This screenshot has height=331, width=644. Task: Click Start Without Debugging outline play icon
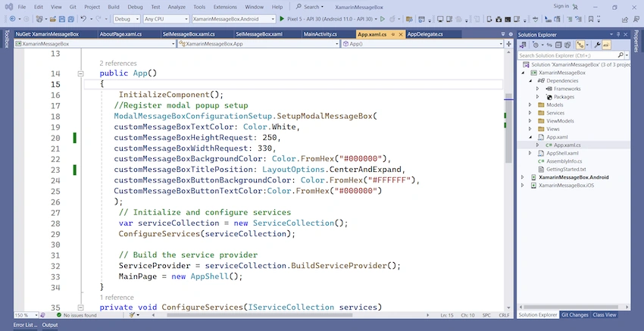[x=383, y=19]
